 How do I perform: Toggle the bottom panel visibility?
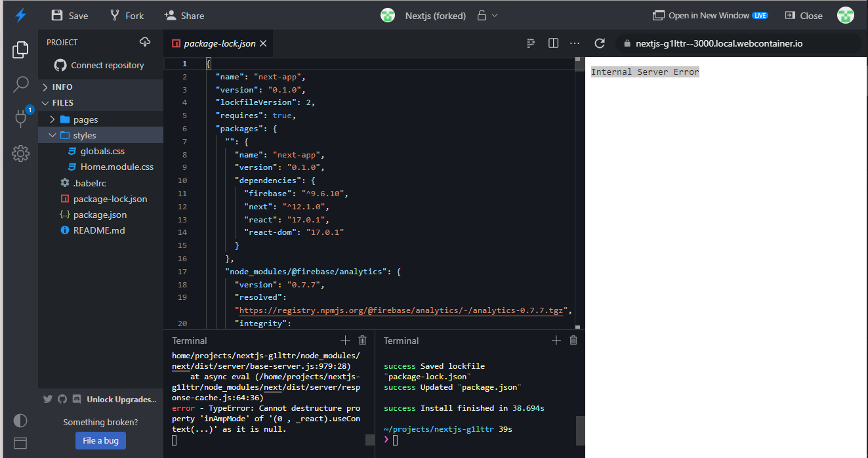20,444
